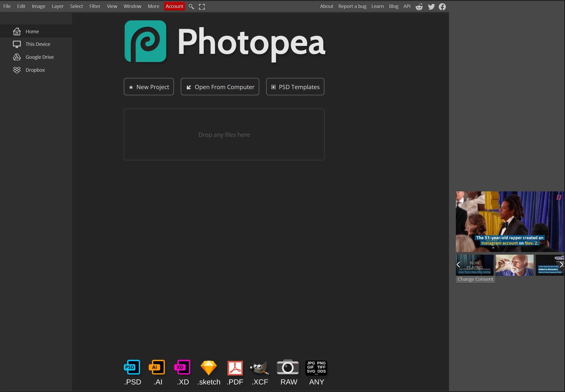The width and height of the screenshot is (565, 392).
Task: Select the GIMP .XCF file icon
Action: (x=260, y=367)
